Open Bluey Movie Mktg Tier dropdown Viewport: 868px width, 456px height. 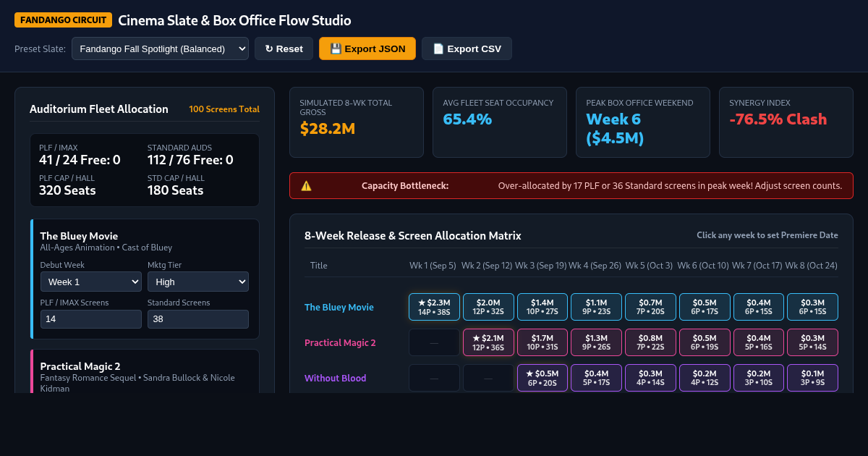(198, 282)
